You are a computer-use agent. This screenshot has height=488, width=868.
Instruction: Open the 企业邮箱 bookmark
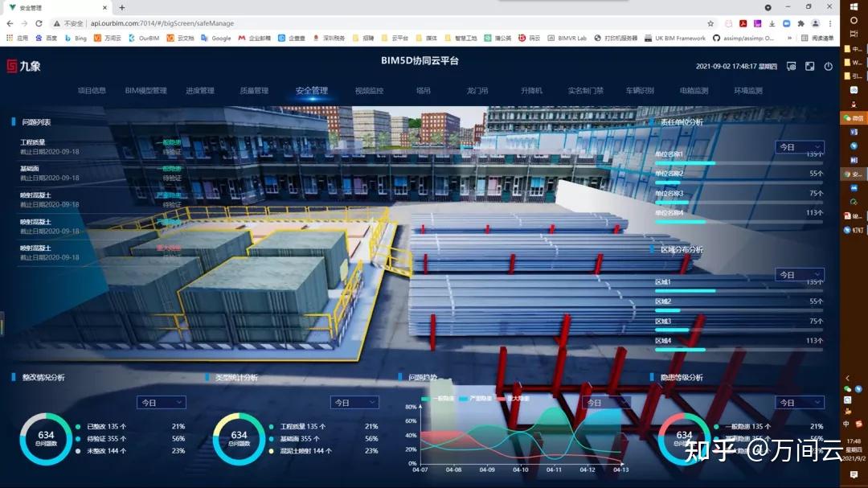[x=255, y=39]
